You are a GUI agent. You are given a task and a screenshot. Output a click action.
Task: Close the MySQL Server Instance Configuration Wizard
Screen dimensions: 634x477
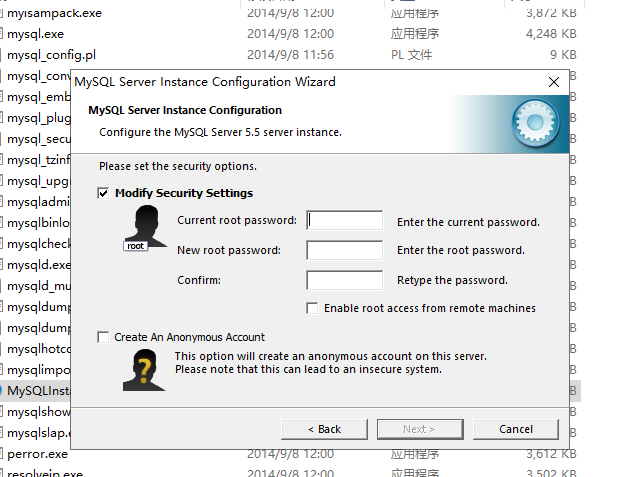click(x=554, y=82)
